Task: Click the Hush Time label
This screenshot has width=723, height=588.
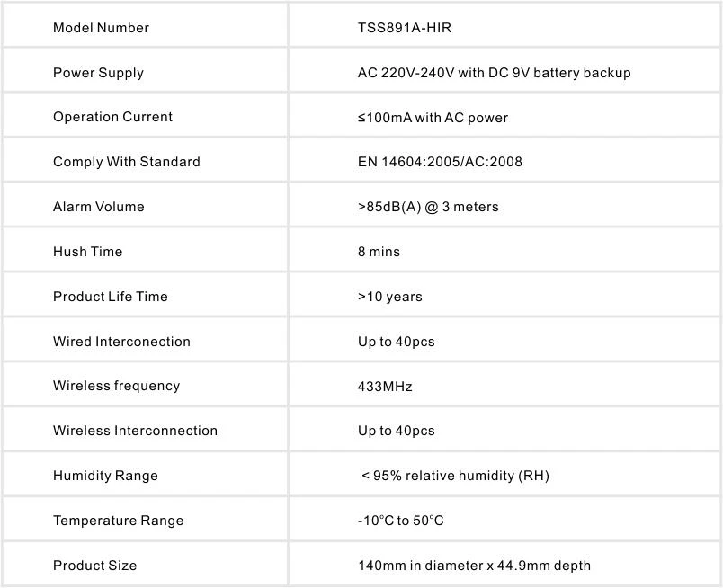Action: 87,252
